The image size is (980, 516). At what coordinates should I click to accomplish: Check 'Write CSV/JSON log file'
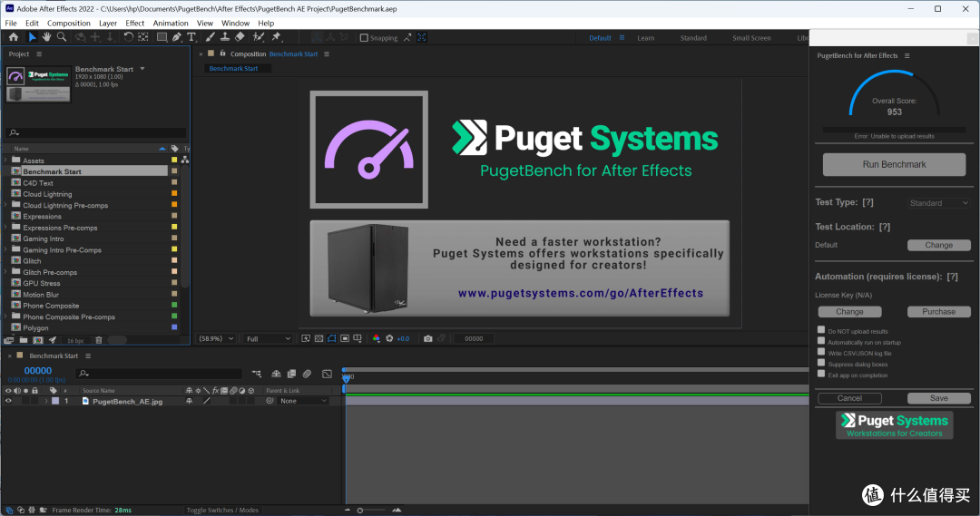pyautogui.click(x=821, y=352)
